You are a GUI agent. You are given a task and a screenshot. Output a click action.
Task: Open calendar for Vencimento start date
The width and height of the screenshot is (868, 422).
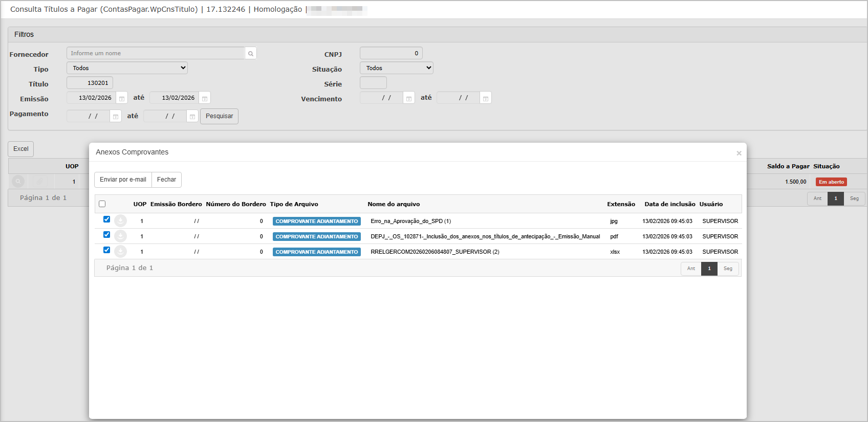(x=409, y=98)
